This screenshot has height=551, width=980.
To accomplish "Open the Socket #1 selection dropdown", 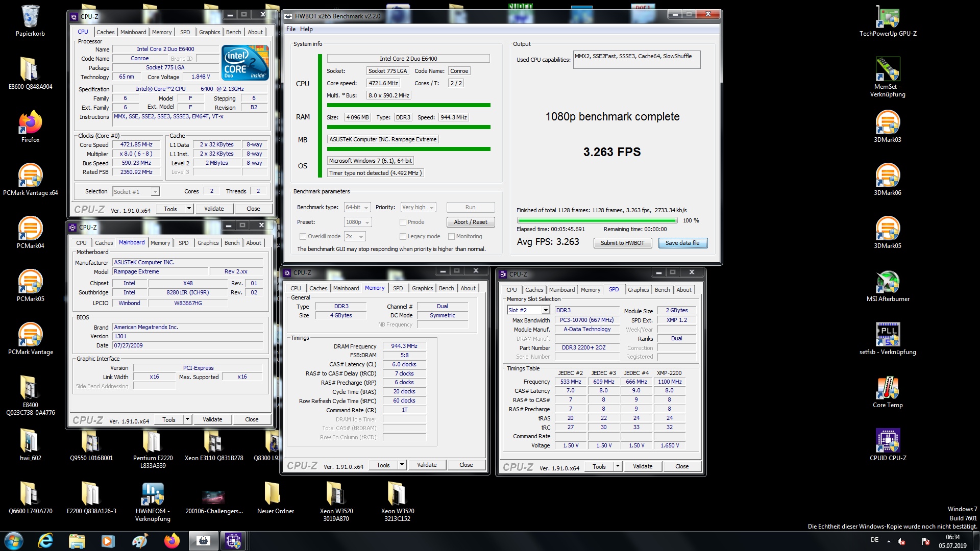I will [136, 192].
